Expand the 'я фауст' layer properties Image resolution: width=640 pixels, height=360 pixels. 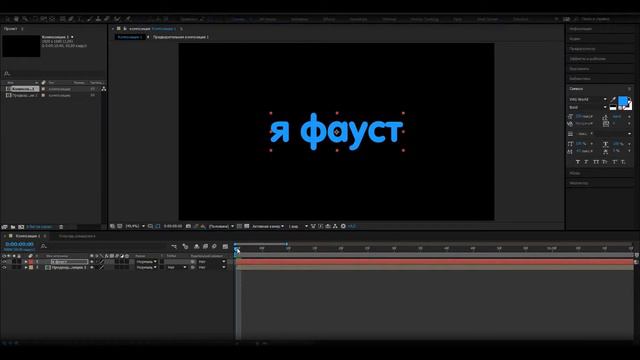26,262
